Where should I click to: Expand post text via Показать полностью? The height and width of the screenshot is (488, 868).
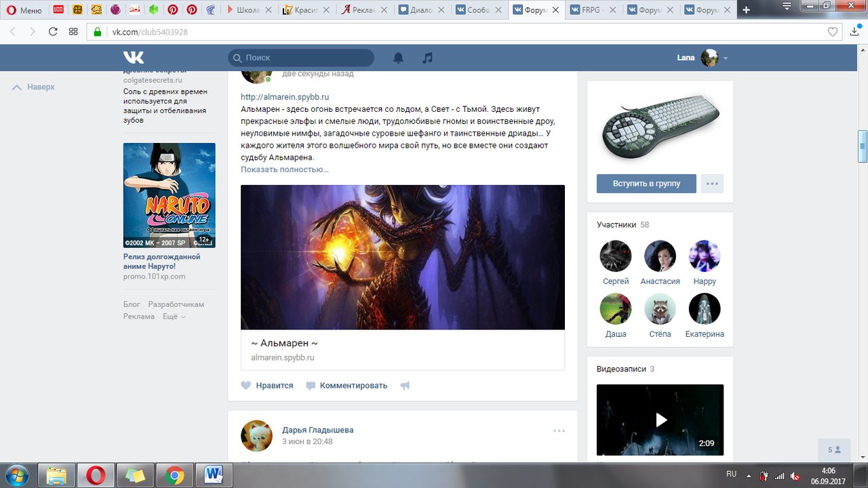click(284, 169)
